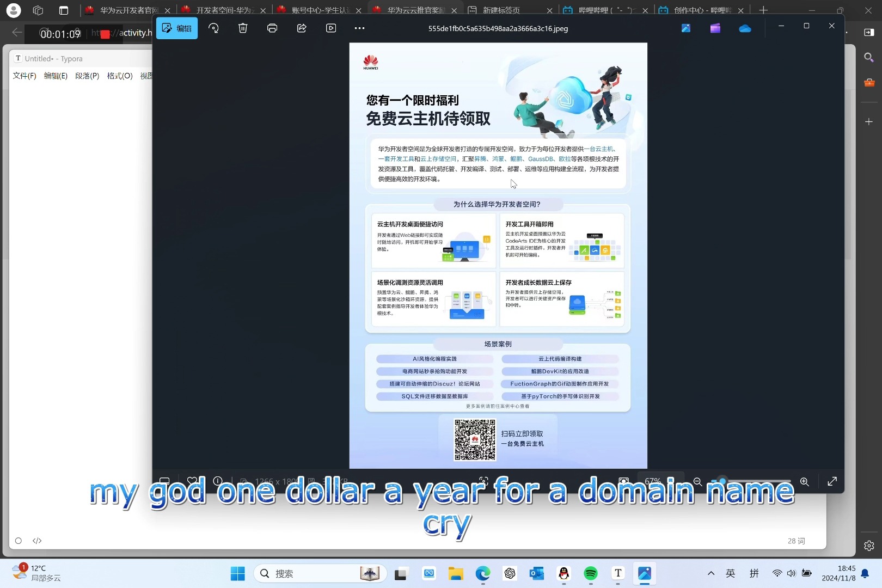
Task: Zoom out with the minus magnifier icon
Action: (697, 481)
